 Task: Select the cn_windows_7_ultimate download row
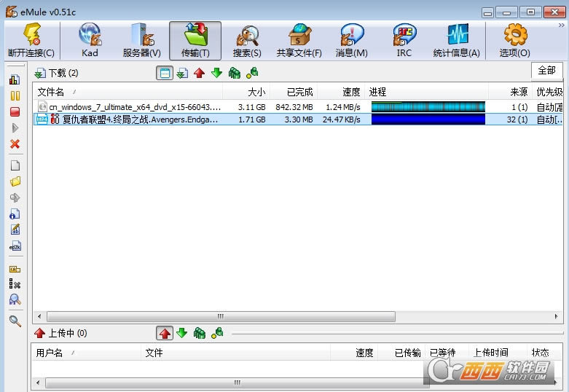point(134,106)
